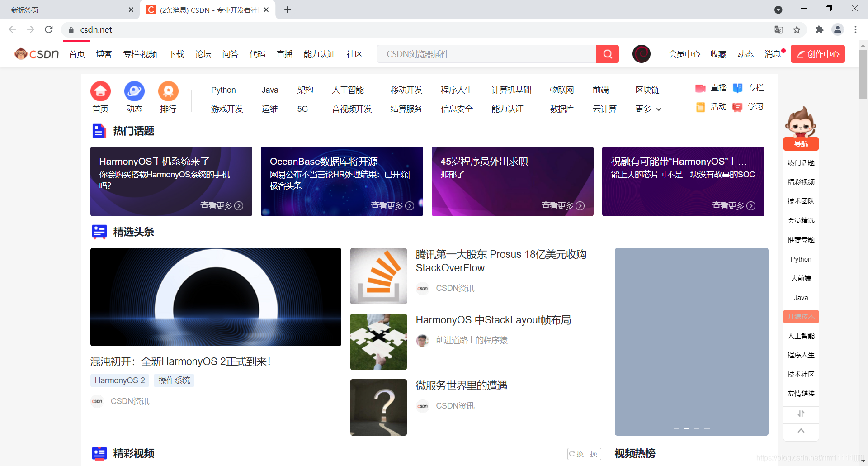868x466 pixels.
Task: Click the swap arrows icon in side panel
Action: tap(801, 414)
